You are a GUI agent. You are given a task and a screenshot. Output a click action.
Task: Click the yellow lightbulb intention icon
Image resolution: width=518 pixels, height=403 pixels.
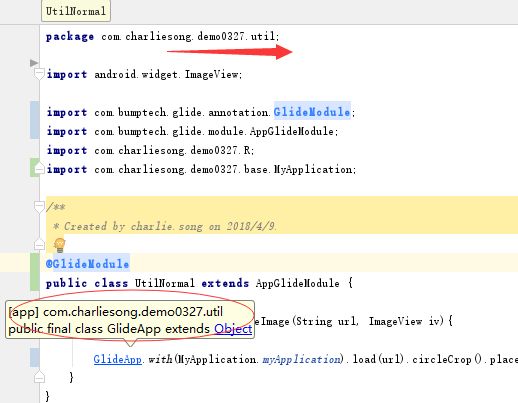60,245
